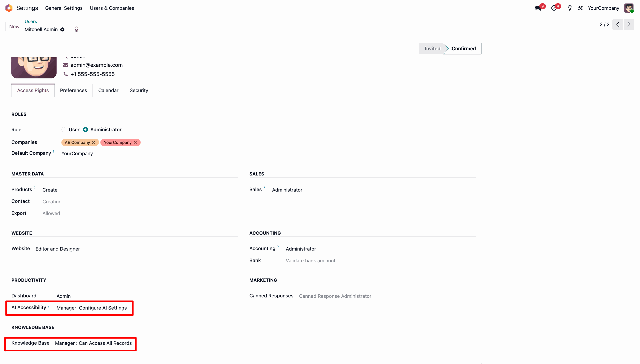Show help tooltip for AI Accessibility

click(48, 306)
